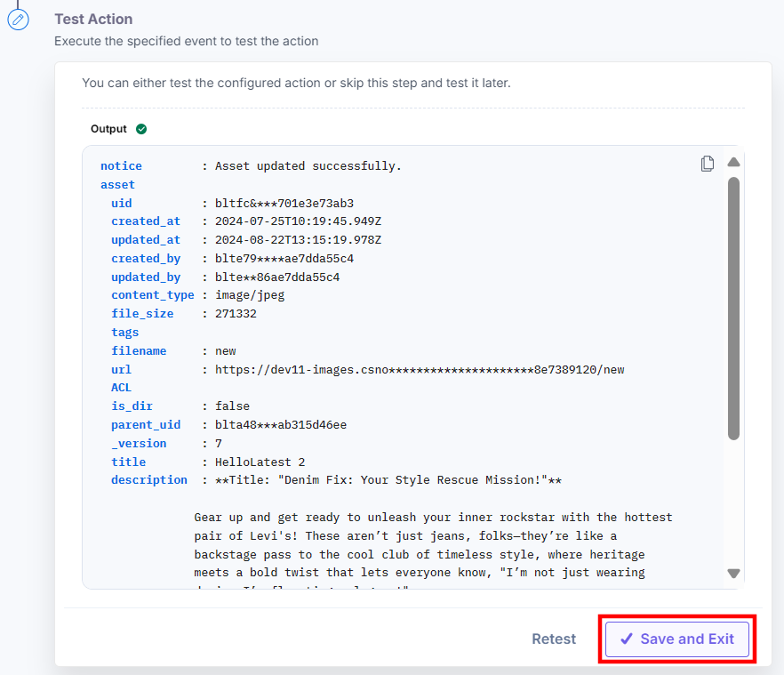Click the uid value bltfc&***701e3e73ab3
The height and width of the screenshot is (675, 784).
(284, 203)
